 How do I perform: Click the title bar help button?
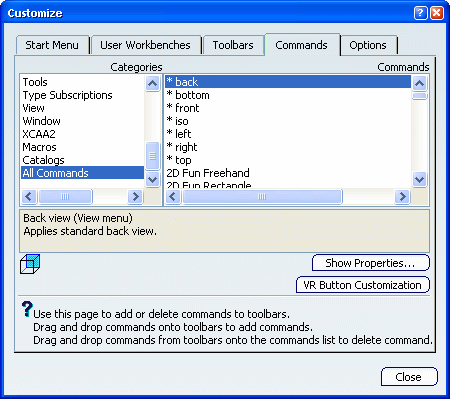coord(420,13)
